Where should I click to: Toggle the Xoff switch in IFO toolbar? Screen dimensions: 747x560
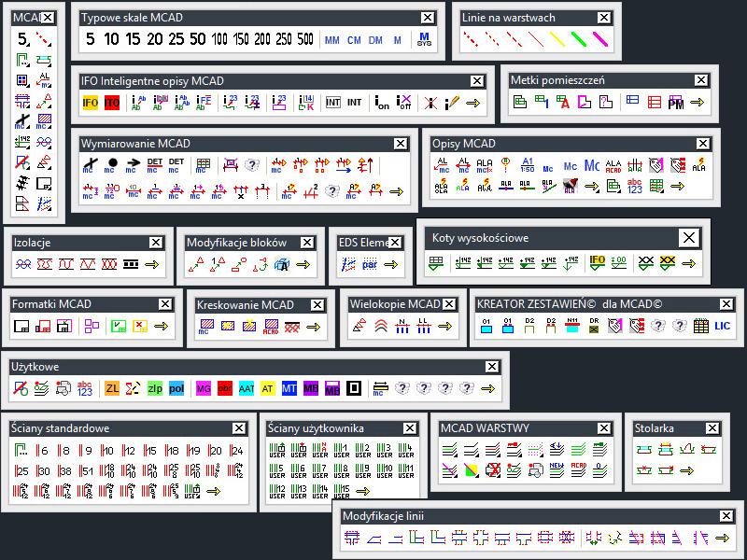pyautogui.click(x=404, y=103)
